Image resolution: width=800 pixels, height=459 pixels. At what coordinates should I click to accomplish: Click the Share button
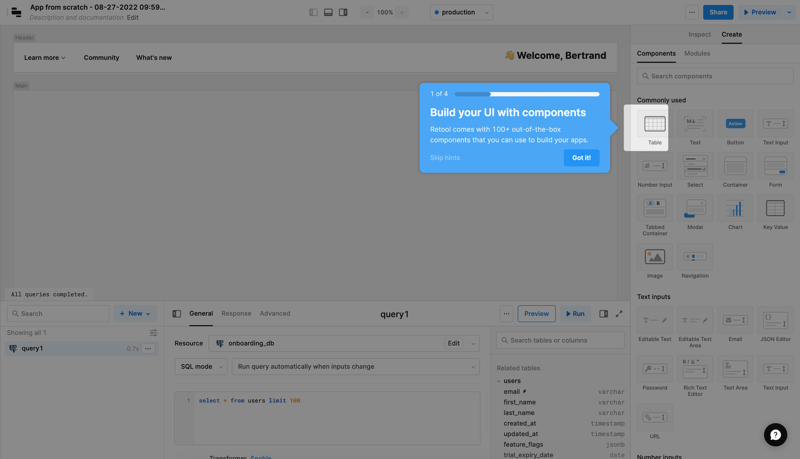pyautogui.click(x=718, y=12)
